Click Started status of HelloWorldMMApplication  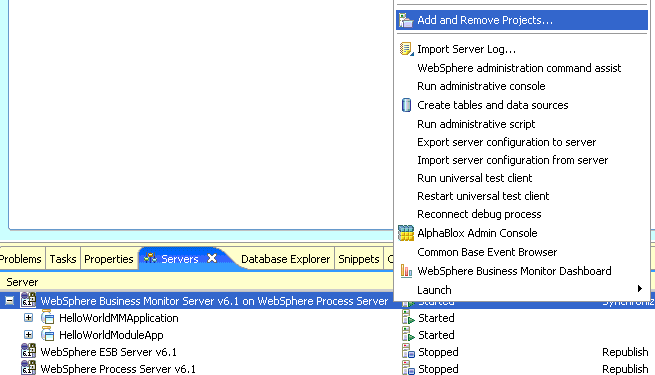436,318
